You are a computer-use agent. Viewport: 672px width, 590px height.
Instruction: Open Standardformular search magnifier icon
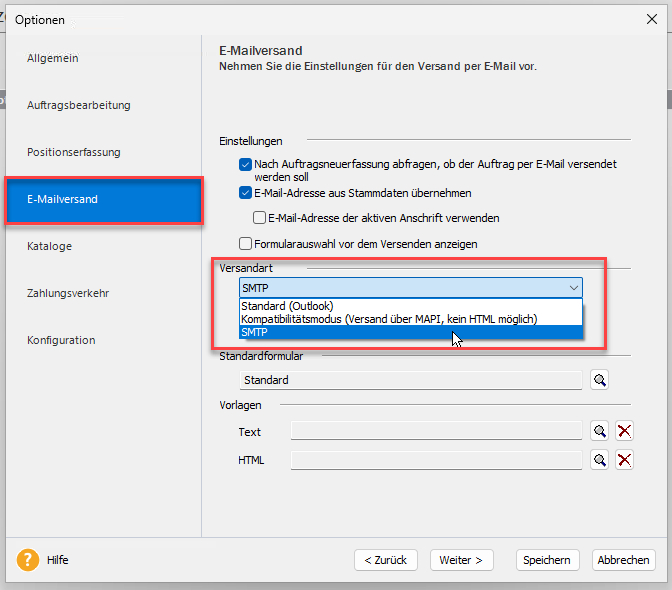599,380
